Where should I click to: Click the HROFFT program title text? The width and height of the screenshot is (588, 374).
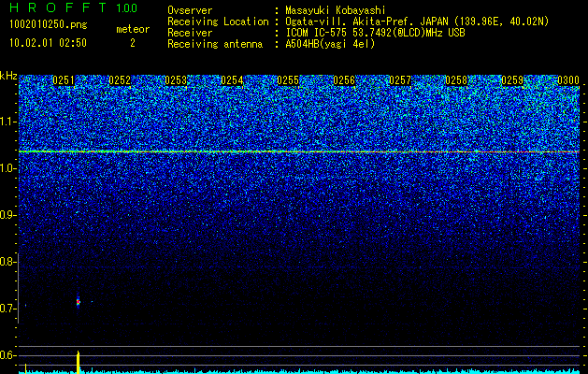click(x=58, y=7)
